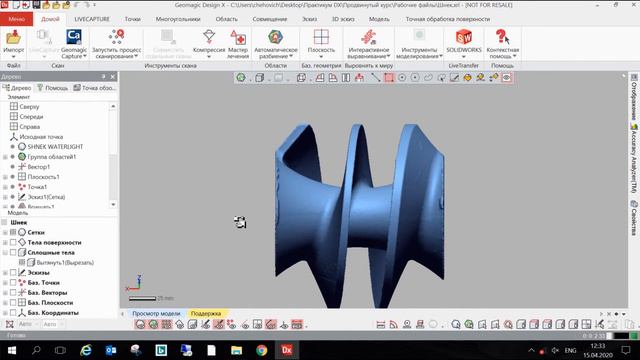
Task: Expand the Точка1 tree node
Action: [5, 187]
